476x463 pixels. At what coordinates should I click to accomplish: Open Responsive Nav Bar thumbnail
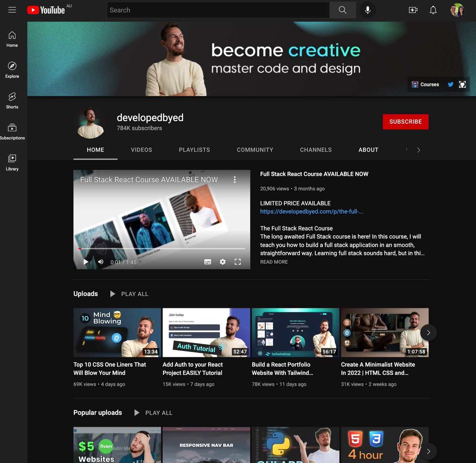pos(206,445)
